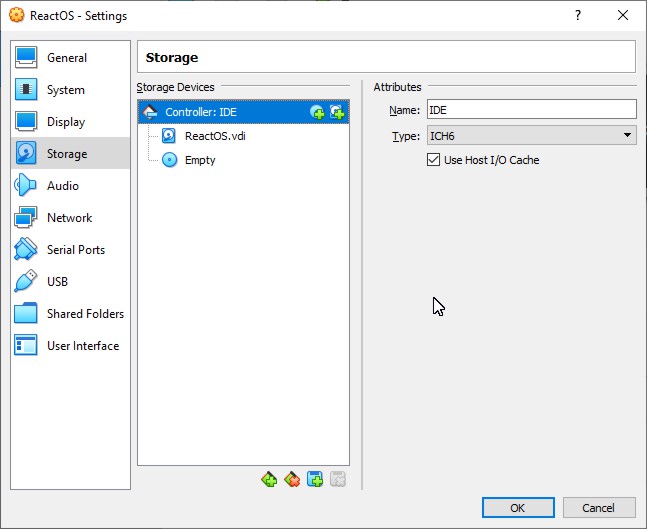
Task: Click the VirtualBox gear icon in title bar
Action: click(17, 16)
